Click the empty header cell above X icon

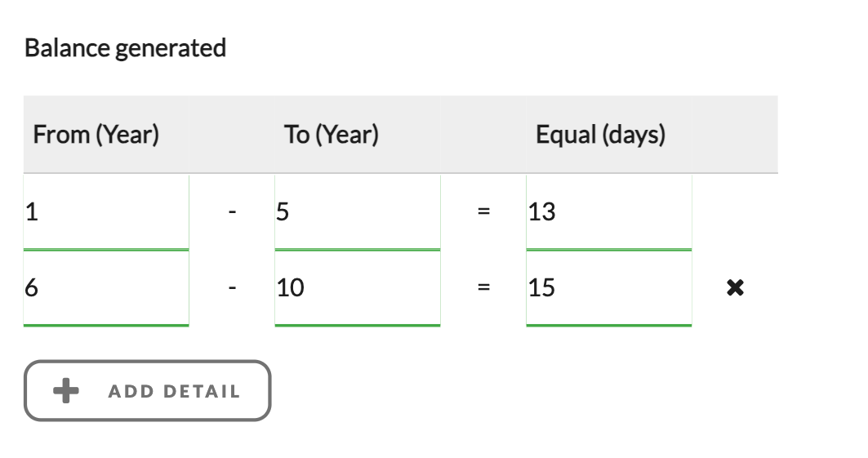734,135
